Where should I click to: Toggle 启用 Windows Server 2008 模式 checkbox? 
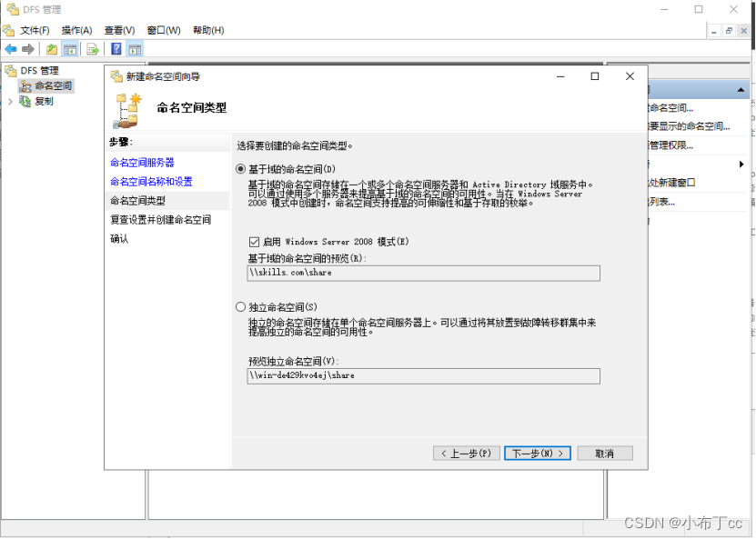(254, 241)
